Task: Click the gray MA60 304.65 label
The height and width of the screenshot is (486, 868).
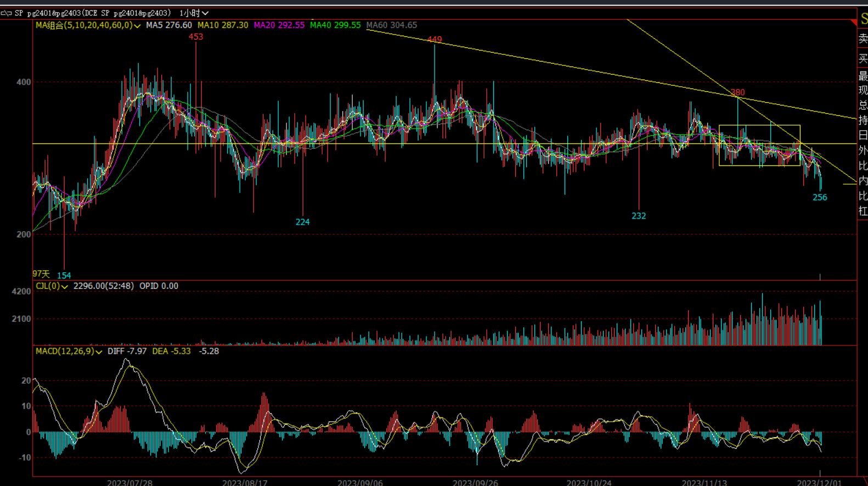Action: coord(391,25)
